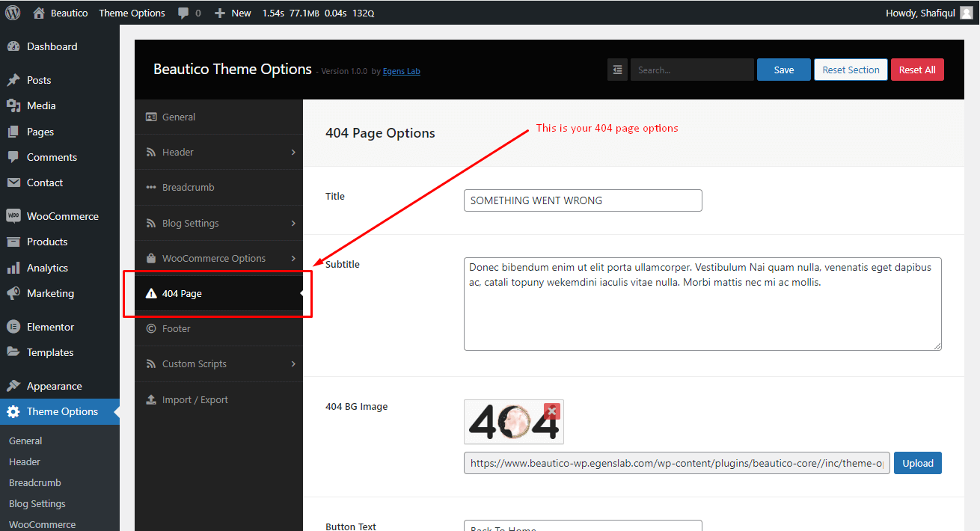Screen dimensions: 980x531
Task: Save the theme options
Action: (x=784, y=70)
